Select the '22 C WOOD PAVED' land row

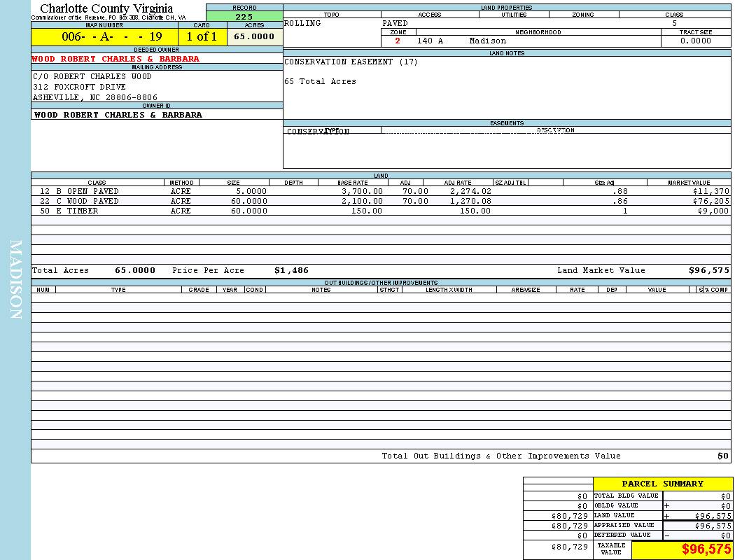coord(79,201)
